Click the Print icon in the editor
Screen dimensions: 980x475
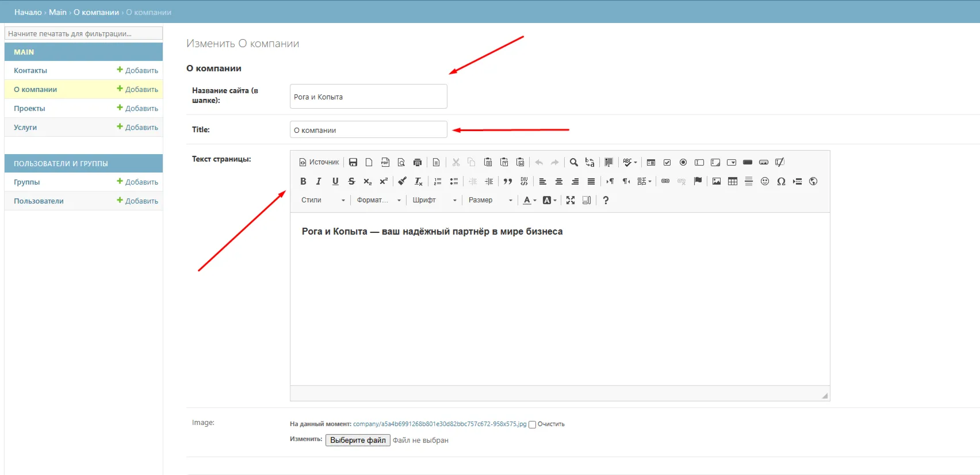(x=418, y=162)
